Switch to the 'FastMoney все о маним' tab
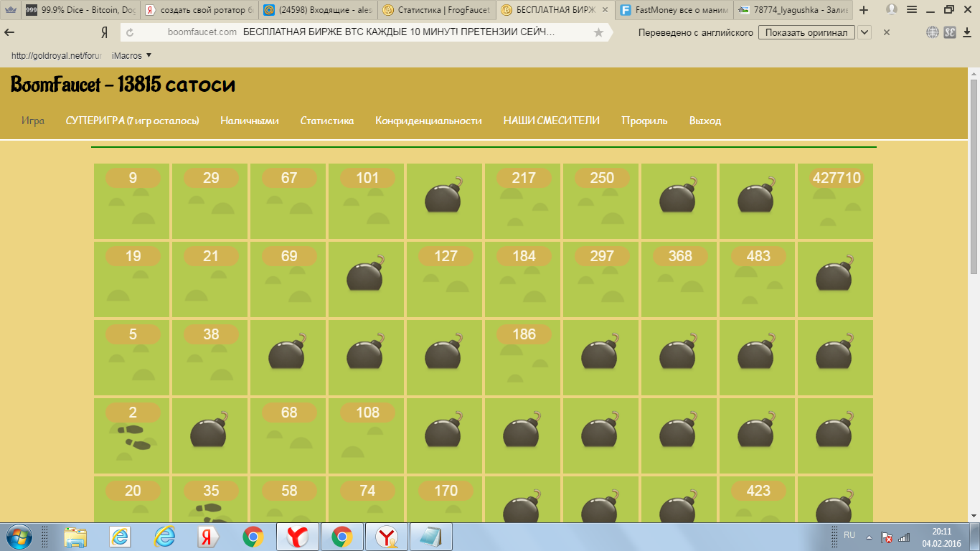This screenshot has width=980, height=551. point(674,10)
